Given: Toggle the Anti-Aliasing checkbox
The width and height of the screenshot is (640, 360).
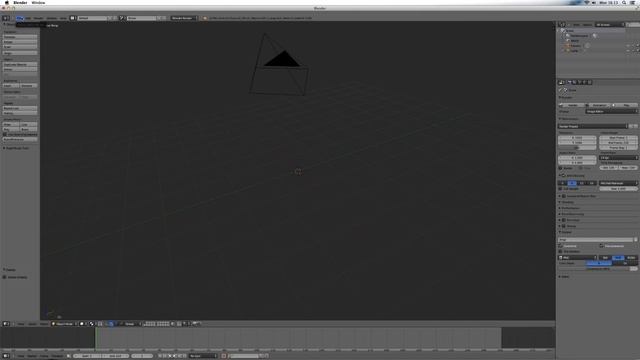Looking at the screenshot, I should (x=563, y=176).
